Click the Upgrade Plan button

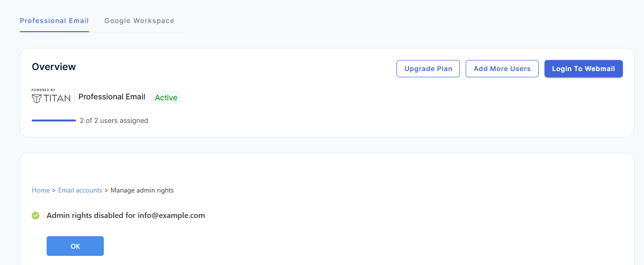point(428,69)
